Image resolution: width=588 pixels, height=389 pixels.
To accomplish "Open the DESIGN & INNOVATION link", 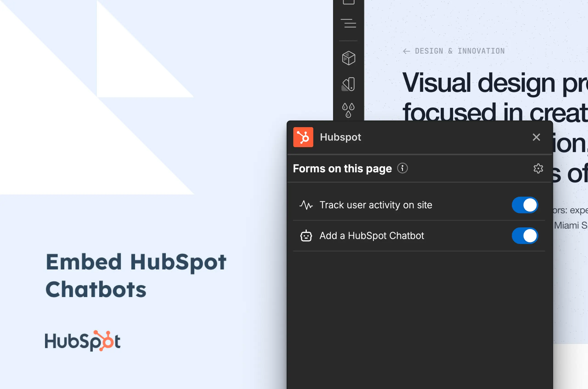I will (x=460, y=51).
